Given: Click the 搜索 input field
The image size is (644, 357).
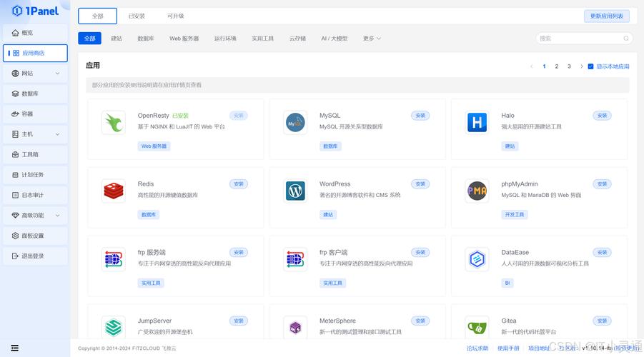Looking at the screenshot, I should [x=584, y=39].
